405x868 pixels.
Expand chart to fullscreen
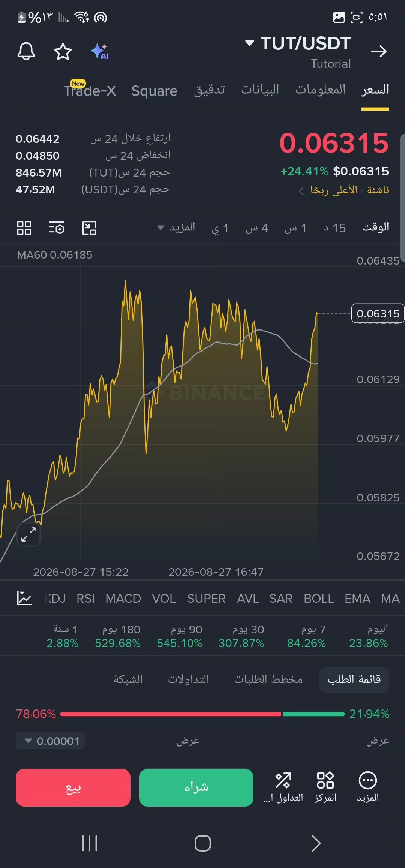28,534
